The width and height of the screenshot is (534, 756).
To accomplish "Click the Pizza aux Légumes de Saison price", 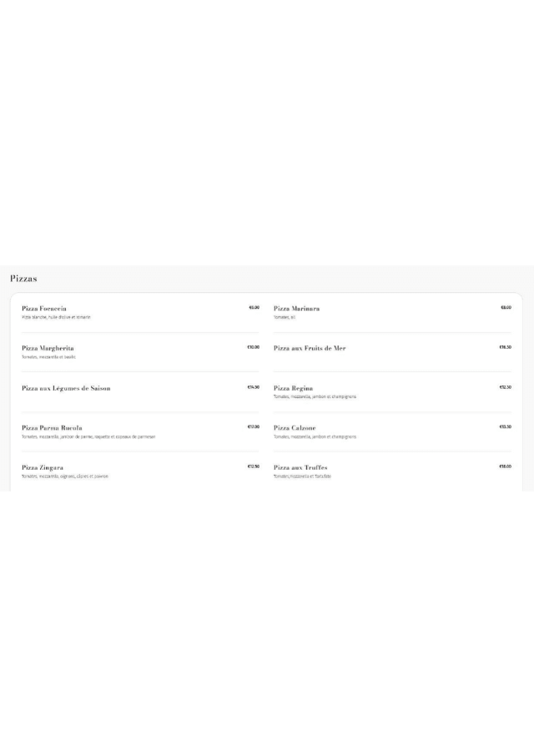I will (x=253, y=387).
